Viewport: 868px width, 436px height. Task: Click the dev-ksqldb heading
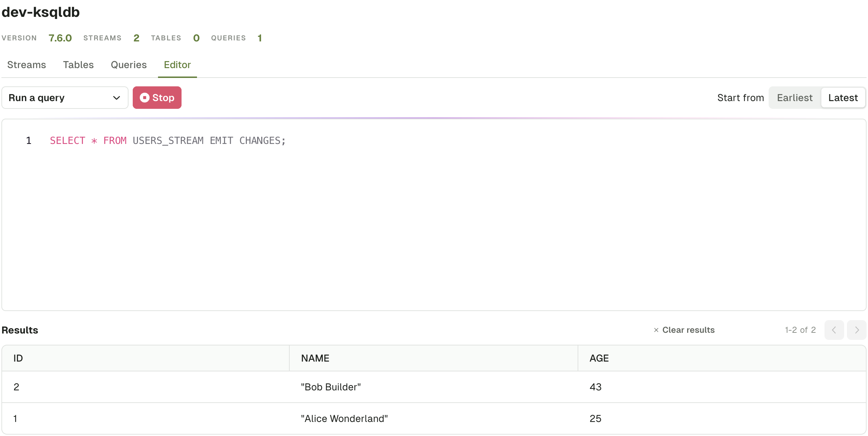point(41,12)
